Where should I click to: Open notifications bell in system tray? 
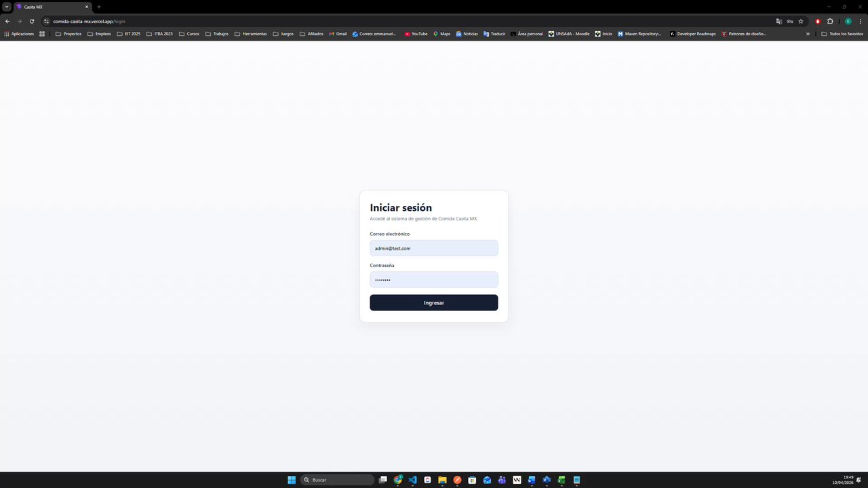point(859,480)
